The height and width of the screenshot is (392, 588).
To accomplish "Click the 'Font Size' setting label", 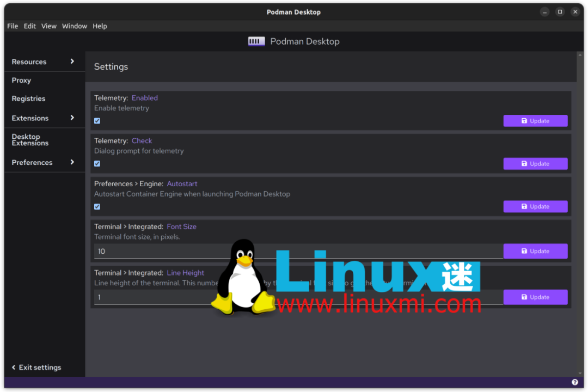I will pos(181,226).
